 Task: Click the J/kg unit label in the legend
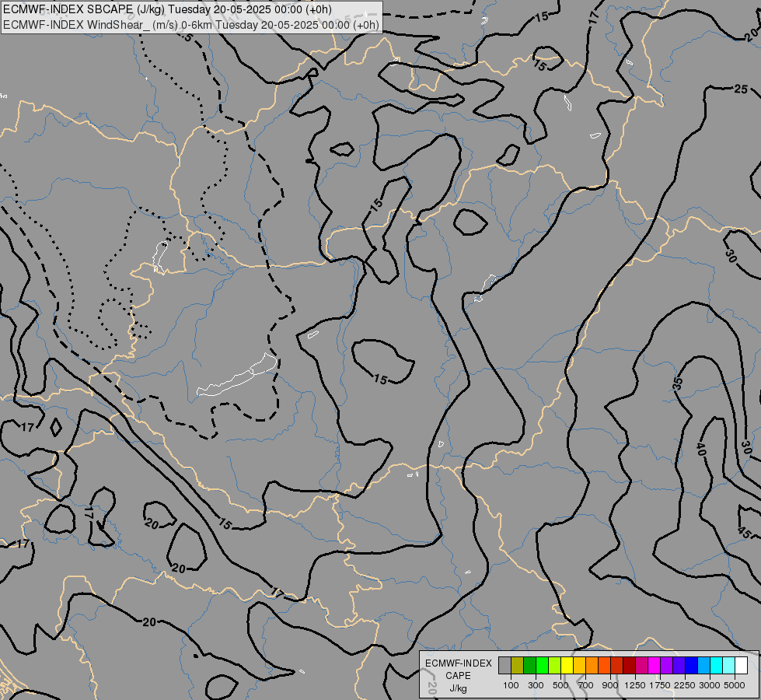(x=458, y=689)
